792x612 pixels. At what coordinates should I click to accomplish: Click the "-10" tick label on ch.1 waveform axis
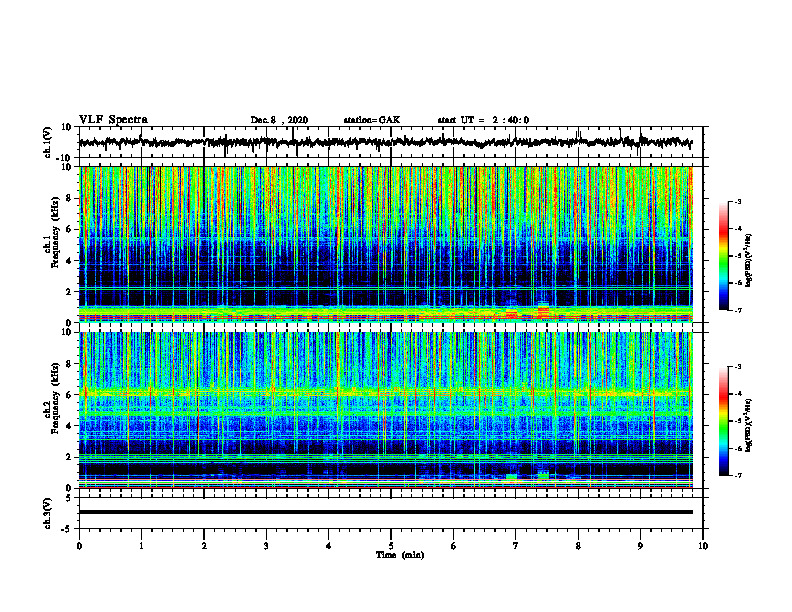point(65,158)
